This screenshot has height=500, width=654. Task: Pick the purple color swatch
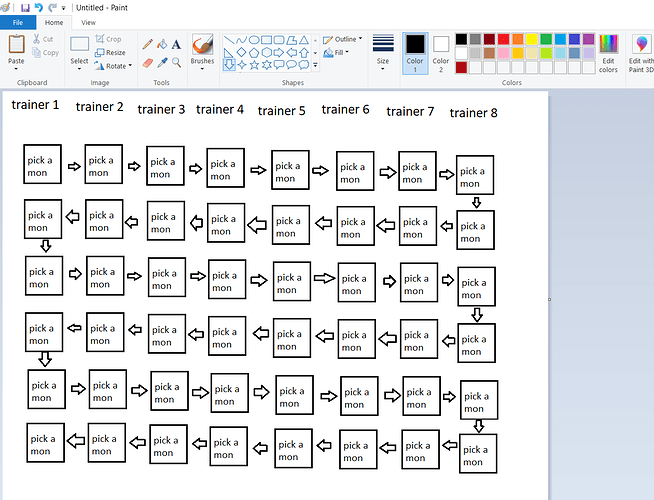[x=589, y=39]
